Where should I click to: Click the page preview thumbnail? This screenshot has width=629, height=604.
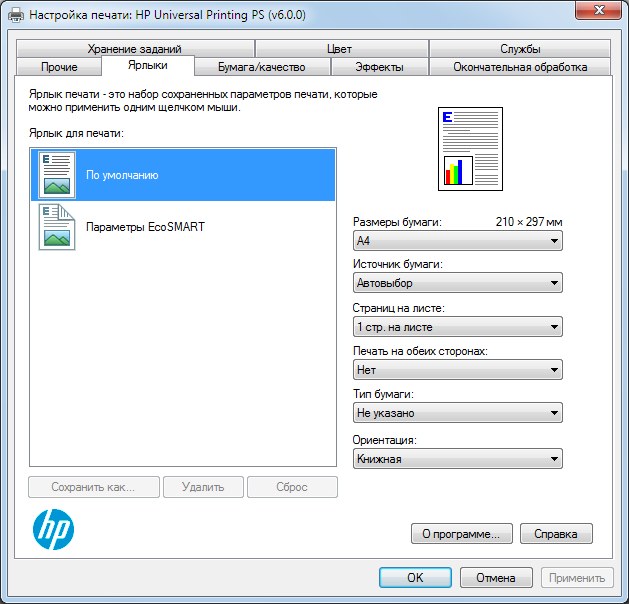[x=470, y=149]
